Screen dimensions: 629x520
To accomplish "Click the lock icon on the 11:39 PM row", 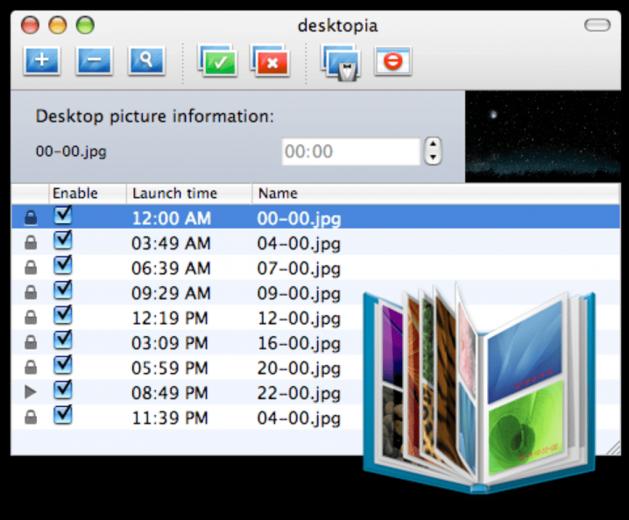I will click(30, 417).
